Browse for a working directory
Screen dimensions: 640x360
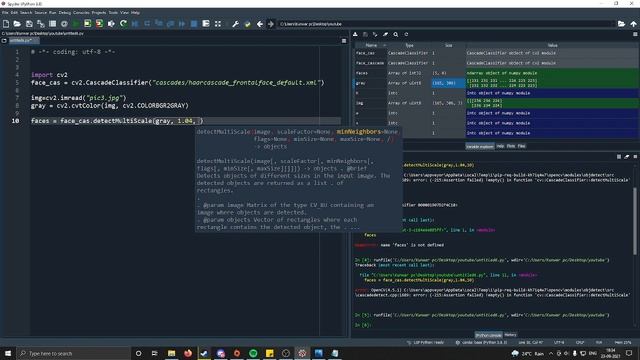coord(621,24)
